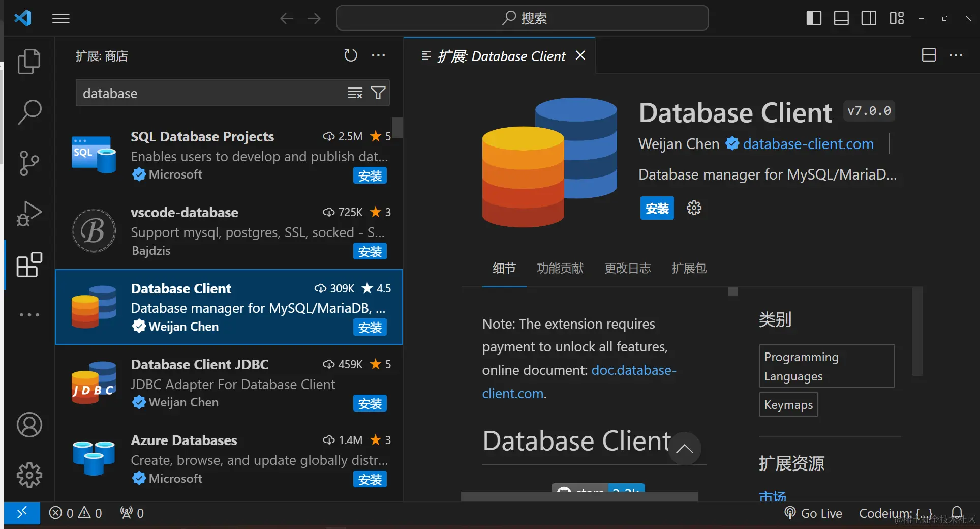
Task: Open the Run and Debug view
Action: point(29,214)
